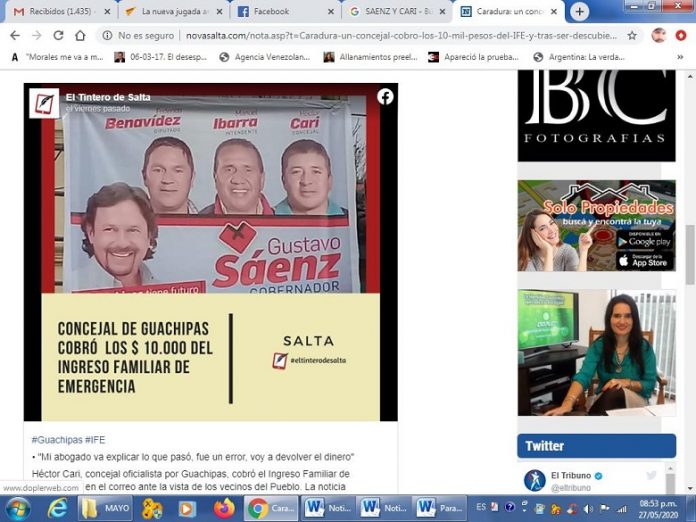Switch to the La nueva jugada tab
Viewport: 696px width, 522px height.
pyautogui.click(x=174, y=12)
